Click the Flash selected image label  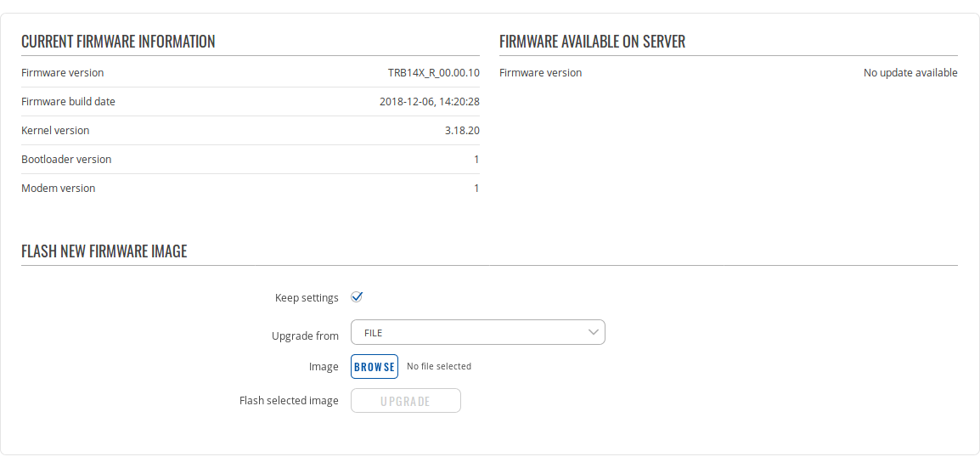pos(289,401)
